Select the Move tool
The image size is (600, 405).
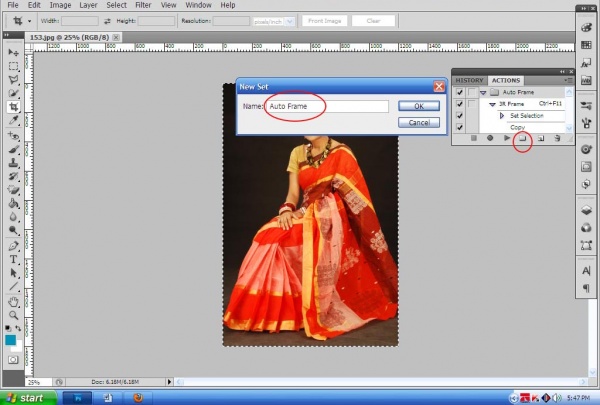14,51
